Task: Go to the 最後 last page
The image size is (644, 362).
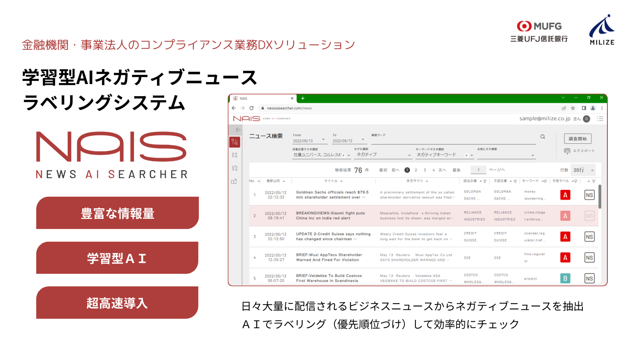Action: [456, 170]
